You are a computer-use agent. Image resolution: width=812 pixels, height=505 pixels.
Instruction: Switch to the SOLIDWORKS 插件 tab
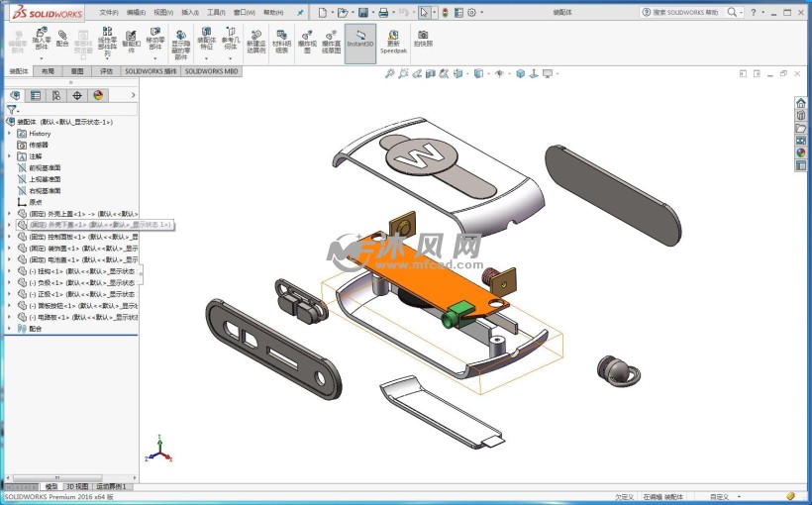point(151,71)
